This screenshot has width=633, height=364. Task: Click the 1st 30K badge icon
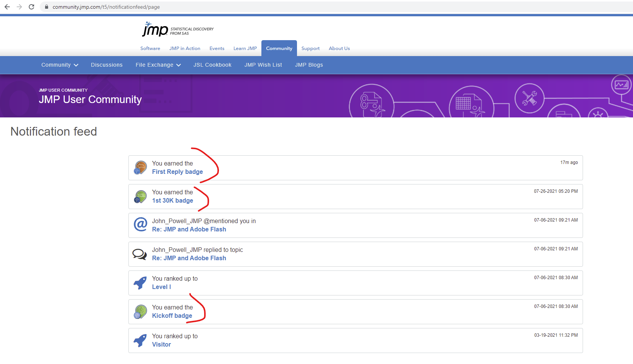coord(140,196)
